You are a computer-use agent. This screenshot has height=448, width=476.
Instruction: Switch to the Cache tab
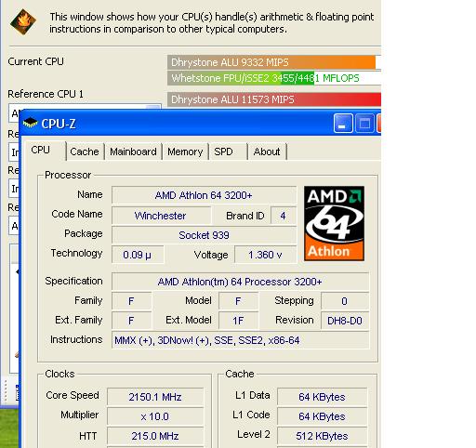pyautogui.click(x=85, y=152)
